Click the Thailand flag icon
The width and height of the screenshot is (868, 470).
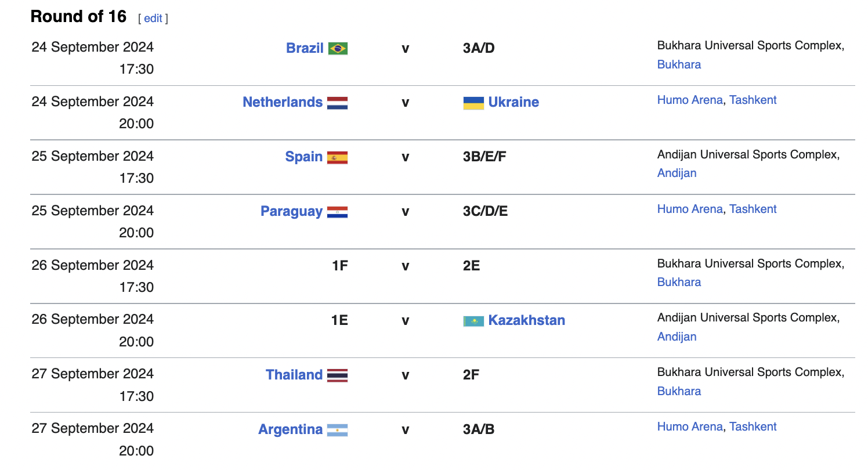point(337,375)
